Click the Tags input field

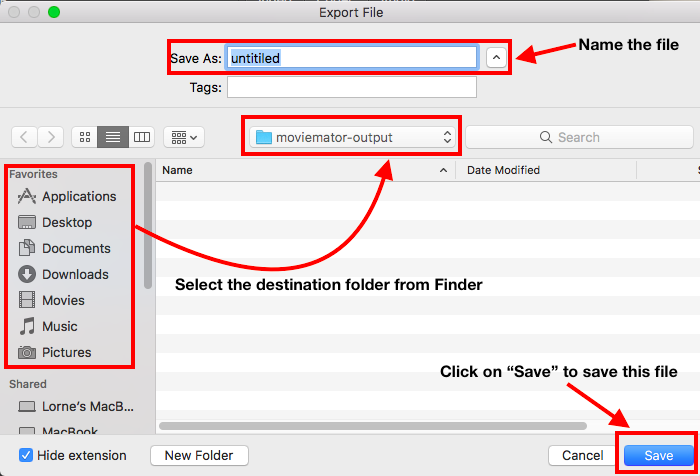pyautogui.click(x=352, y=88)
